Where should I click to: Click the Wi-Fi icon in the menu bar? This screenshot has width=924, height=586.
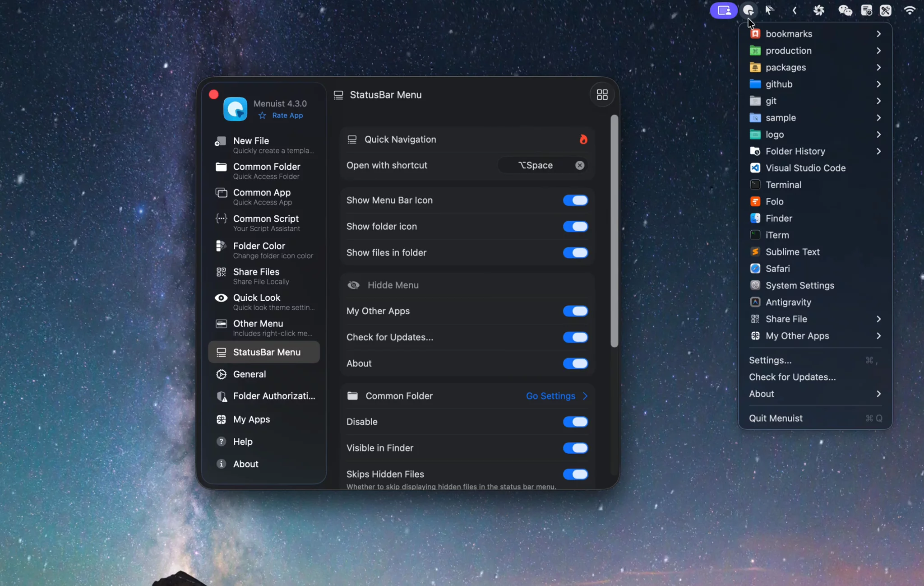(909, 10)
